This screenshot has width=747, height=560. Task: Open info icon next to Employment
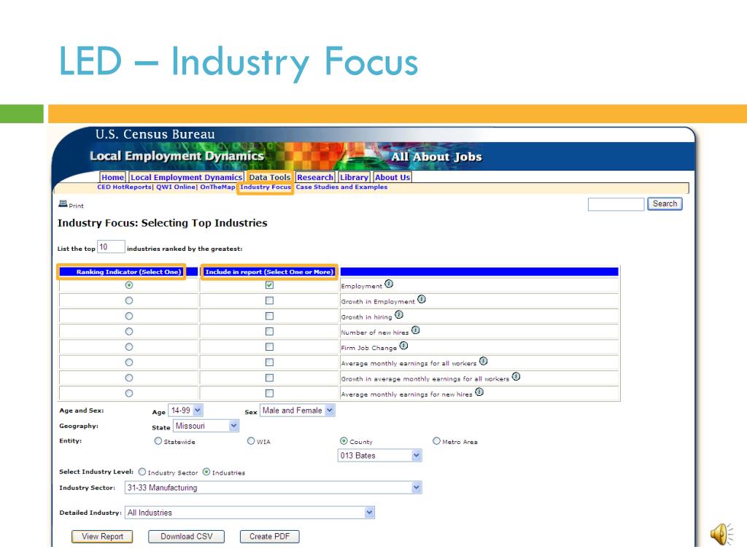tap(389, 284)
